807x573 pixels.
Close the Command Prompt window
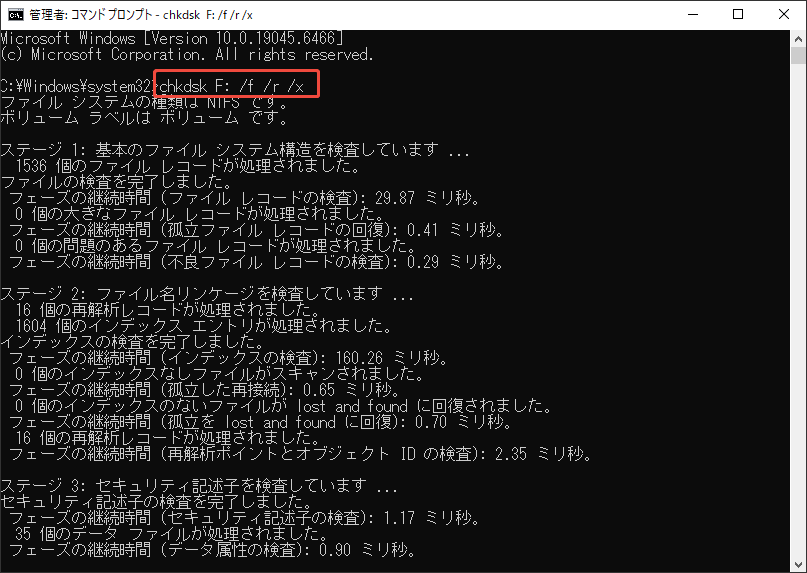[783, 14]
